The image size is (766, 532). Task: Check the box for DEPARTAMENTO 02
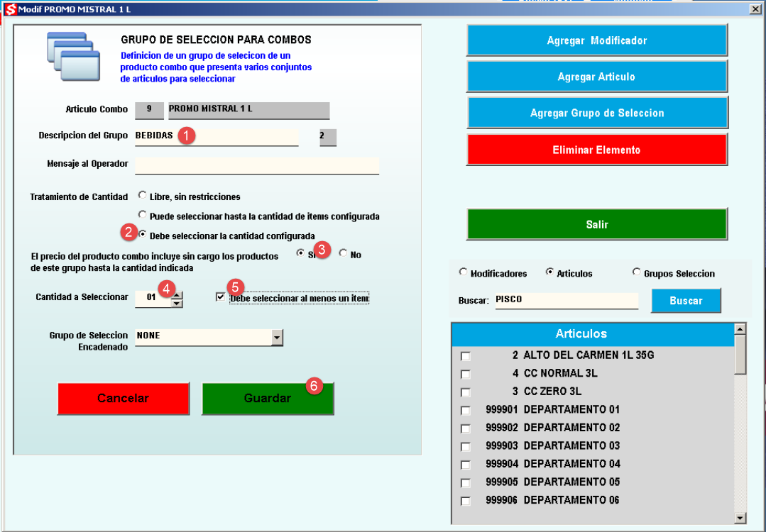click(x=466, y=428)
